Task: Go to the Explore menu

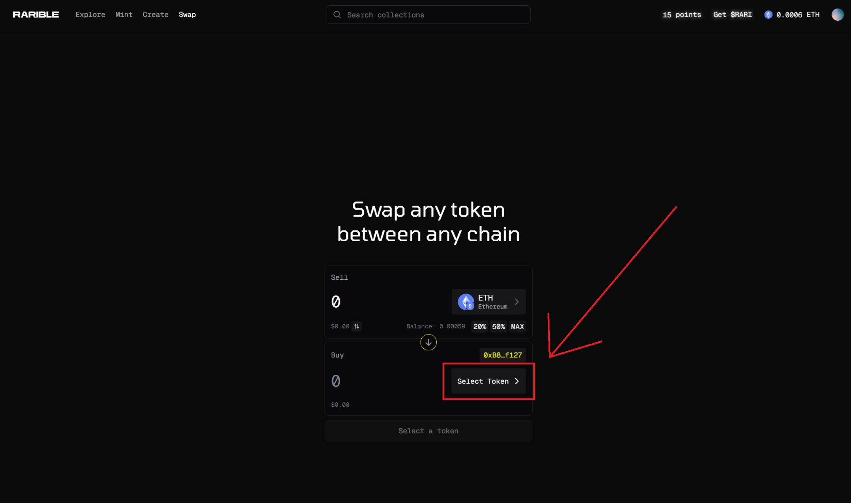Action: point(90,15)
